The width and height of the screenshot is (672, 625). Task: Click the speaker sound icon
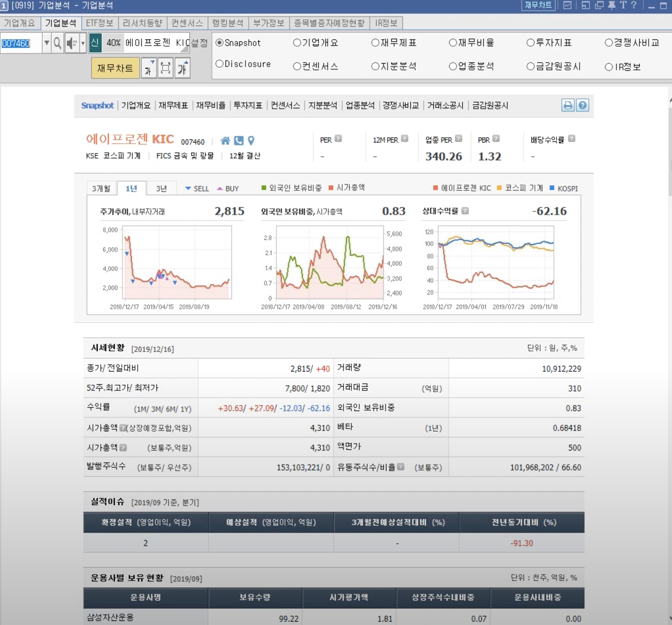71,43
